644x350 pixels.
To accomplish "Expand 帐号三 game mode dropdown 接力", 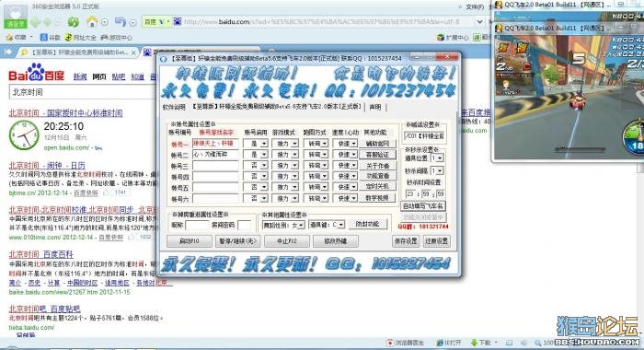I will point(286,166).
